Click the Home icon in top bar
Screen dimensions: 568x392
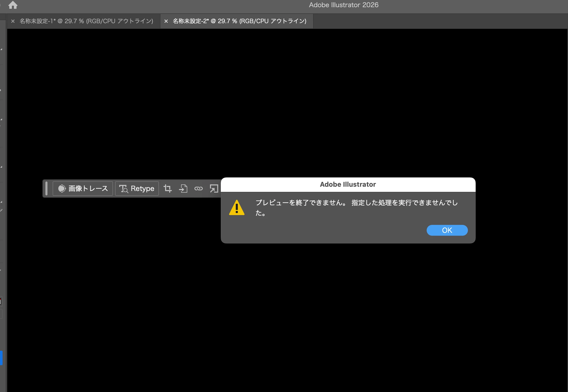coord(13,5)
